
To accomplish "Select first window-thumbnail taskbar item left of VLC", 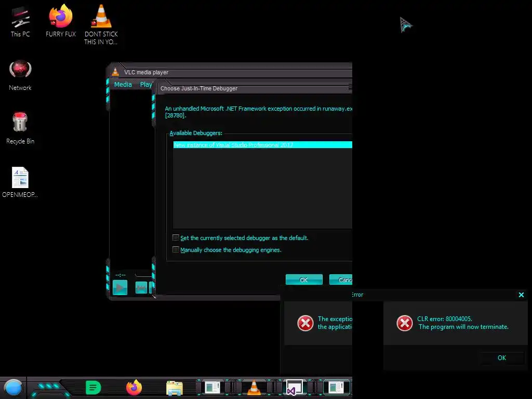I will pos(212,388).
